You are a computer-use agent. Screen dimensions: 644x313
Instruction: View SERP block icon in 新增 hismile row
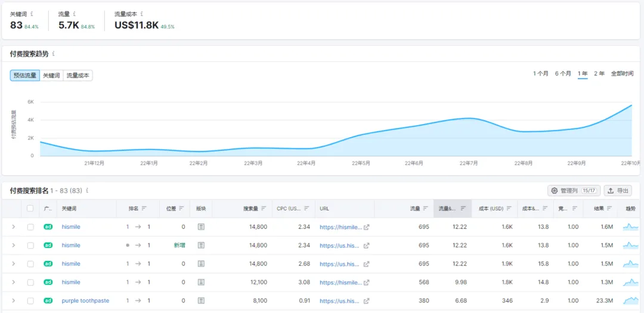201,245
